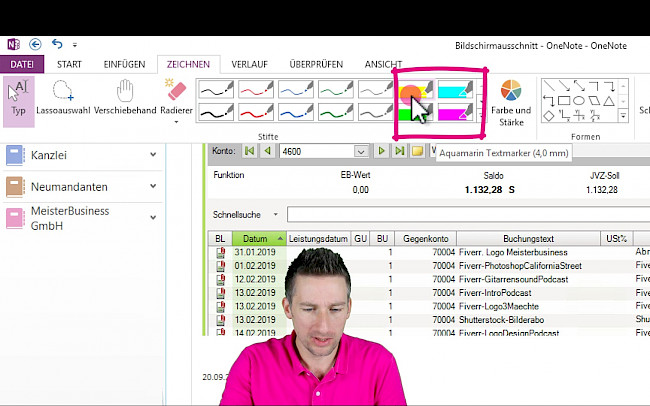Switch to the ANSICHT ribbon tab
The height and width of the screenshot is (406, 650).
(383, 64)
